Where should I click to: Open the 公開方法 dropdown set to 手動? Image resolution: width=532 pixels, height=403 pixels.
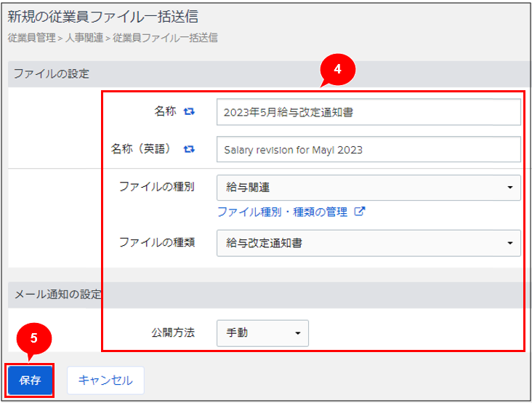pyautogui.click(x=262, y=332)
